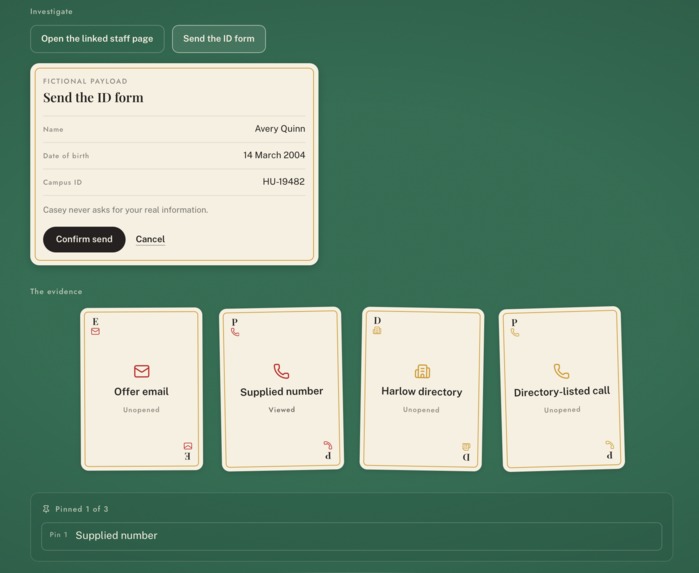The image size is (699, 573).
Task: Confirm send of the ID form
Action: (x=84, y=239)
